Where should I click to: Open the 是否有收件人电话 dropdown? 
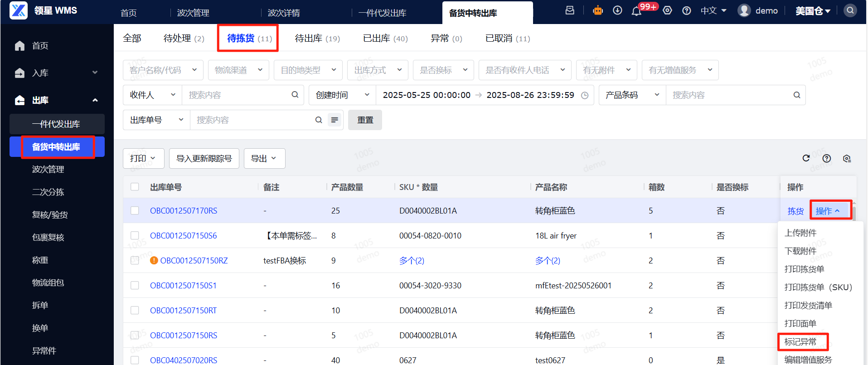click(525, 70)
